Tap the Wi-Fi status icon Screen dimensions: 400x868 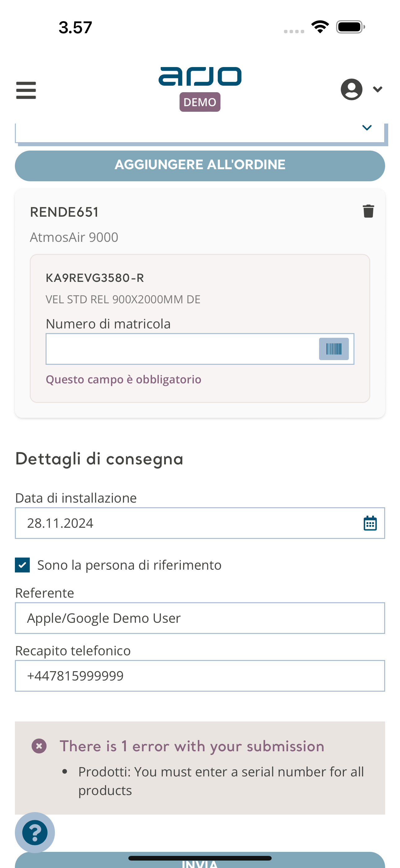click(320, 27)
